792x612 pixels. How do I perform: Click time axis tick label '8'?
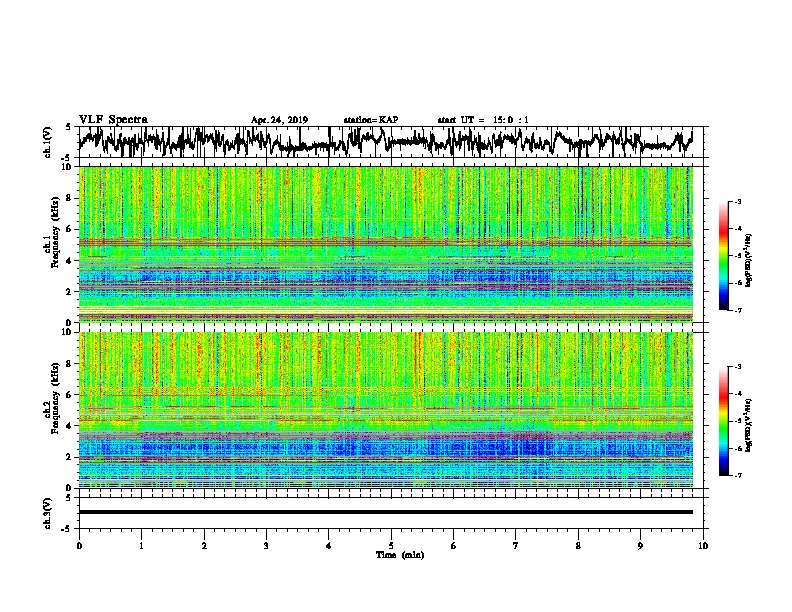tap(578, 545)
